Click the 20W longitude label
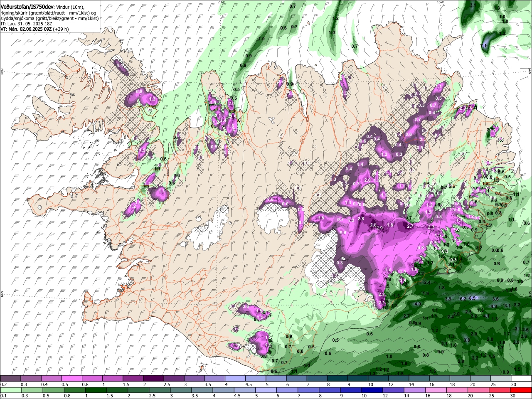The width and height of the screenshot is (532, 399). click(x=221, y=2)
